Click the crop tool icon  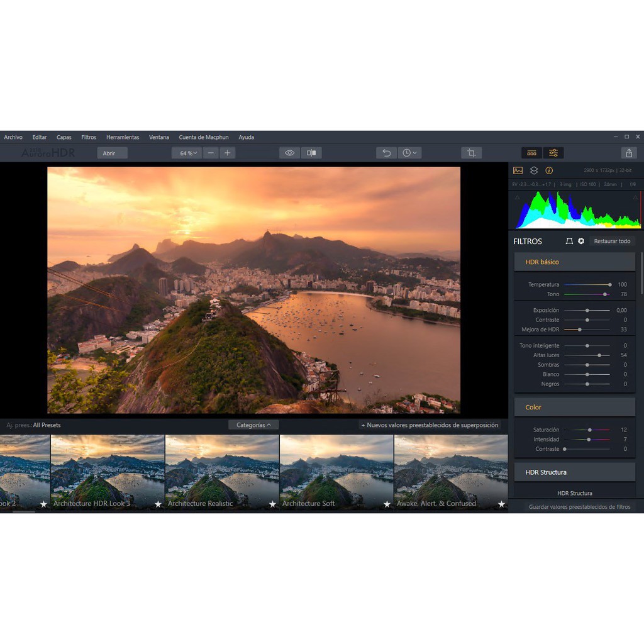[x=470, y=153]
